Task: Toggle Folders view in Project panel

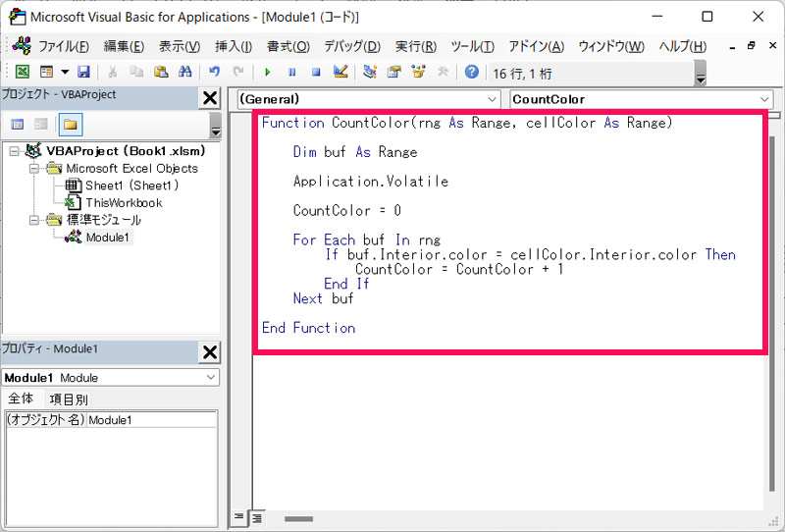Action: (70, 124)
